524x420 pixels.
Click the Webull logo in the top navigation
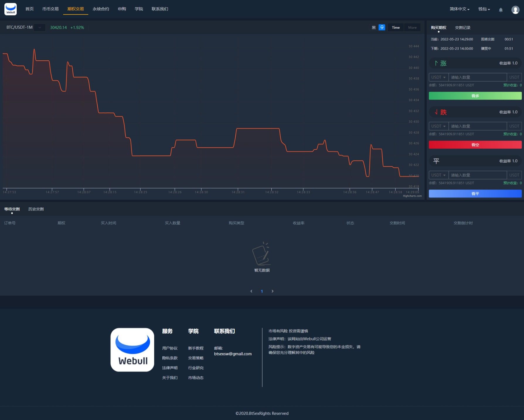(x=11, y=9)
